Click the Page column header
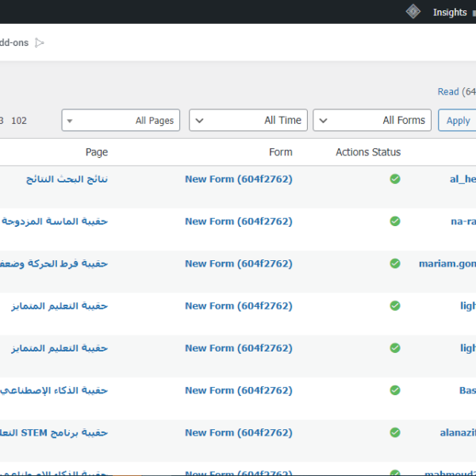The height and width of the screenshot is (476, 476). point(97,152)
